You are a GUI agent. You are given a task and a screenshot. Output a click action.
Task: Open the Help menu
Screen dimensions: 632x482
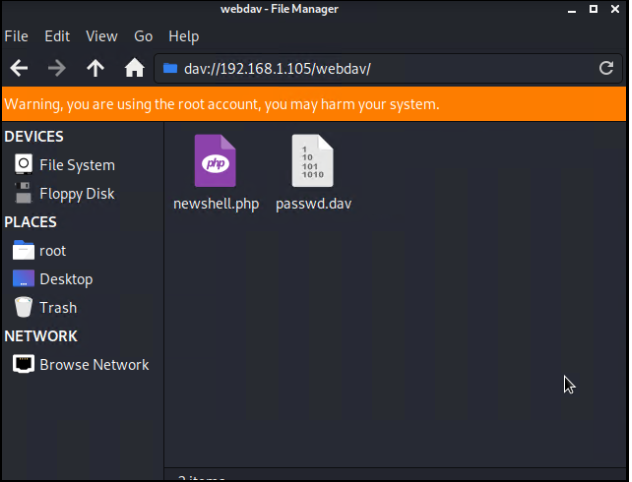pyautogui.click(x=184, y=37)
